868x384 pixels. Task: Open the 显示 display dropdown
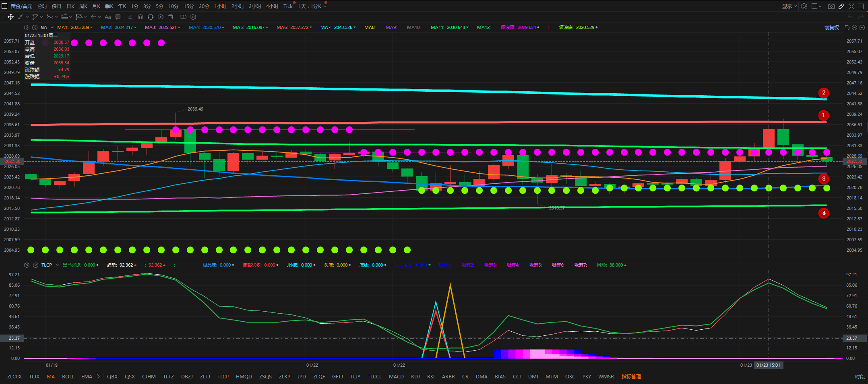tap(789, 6)
